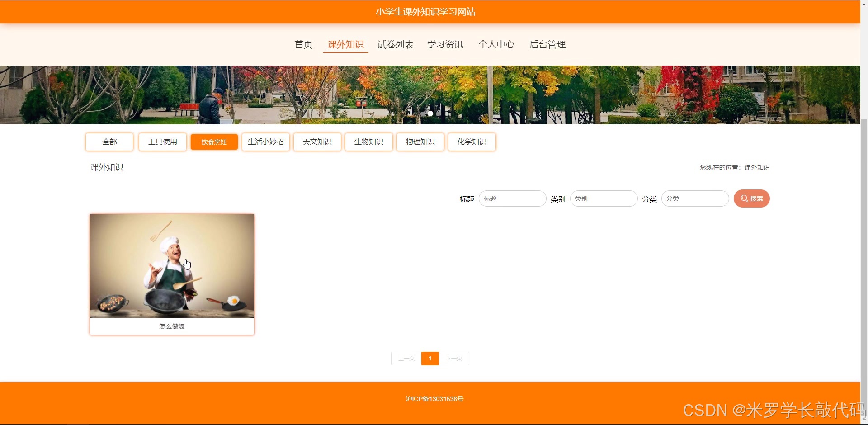
Task: Select the 工具使用 category
Action: (x=162, y=142)
